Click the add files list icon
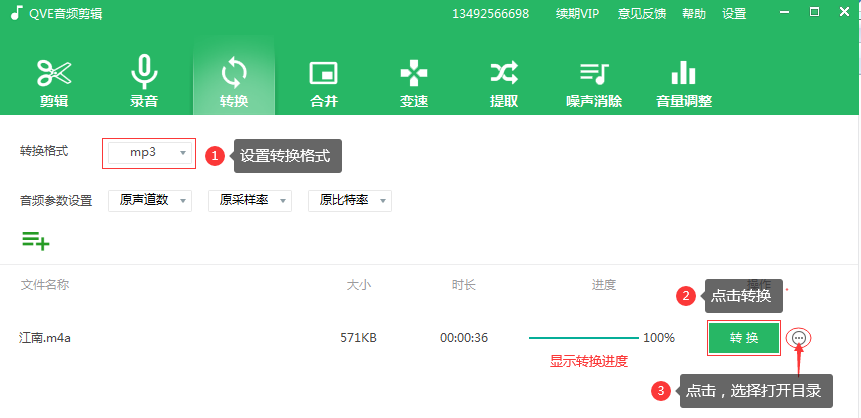Image resolution: width=861 pixels, height=418 pixels. pyautogui.click(x=35, y=240)
